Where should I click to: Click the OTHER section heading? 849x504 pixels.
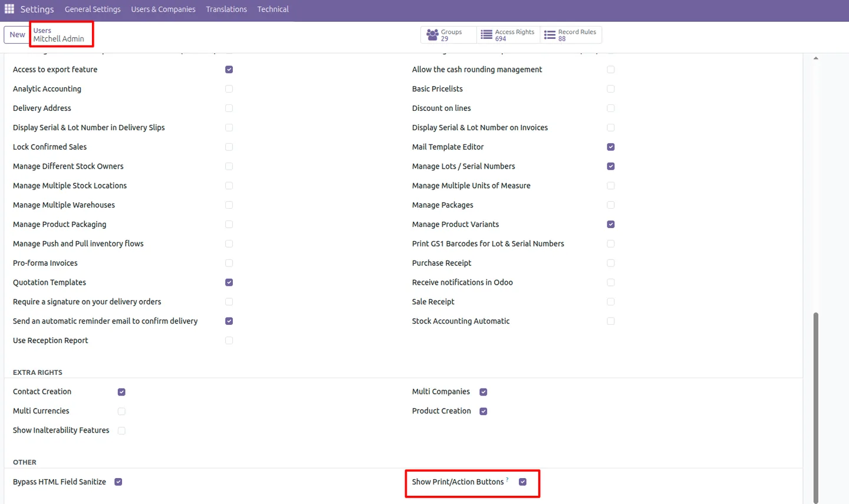coord(25,463)
